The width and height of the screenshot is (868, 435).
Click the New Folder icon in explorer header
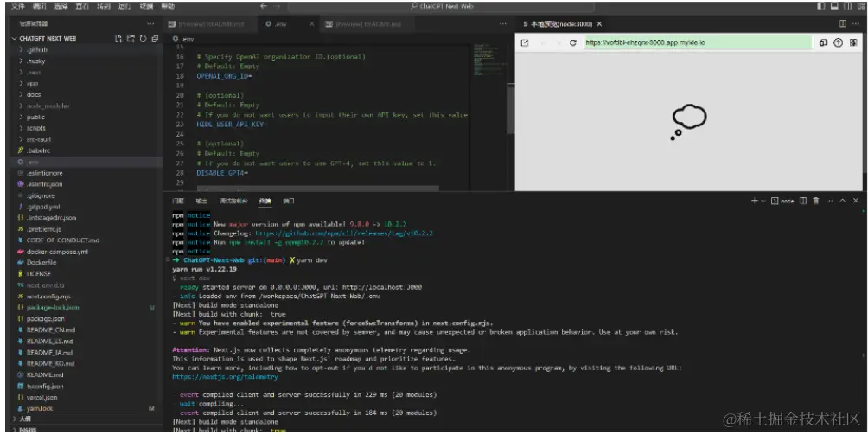pyautogui.click(x=131, y=38)
